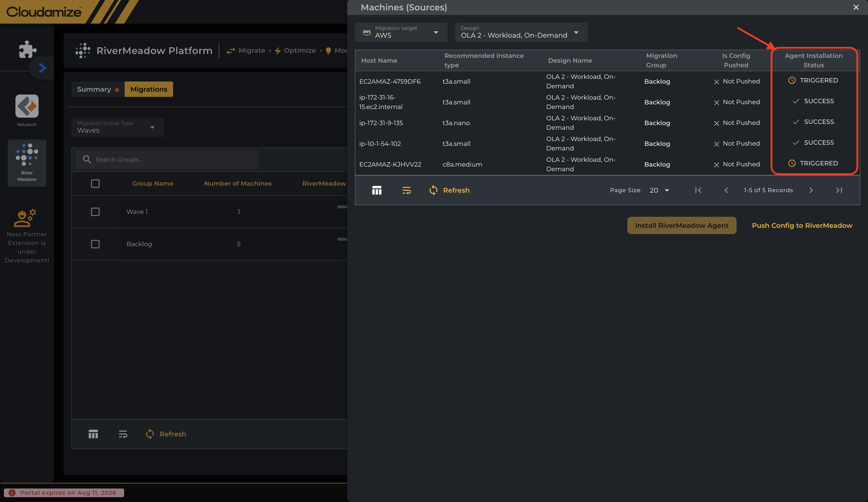The height and width of the screenshot is (502, 868).
Task: Click the search magnifier icon in groups
Action: [87, 160]
